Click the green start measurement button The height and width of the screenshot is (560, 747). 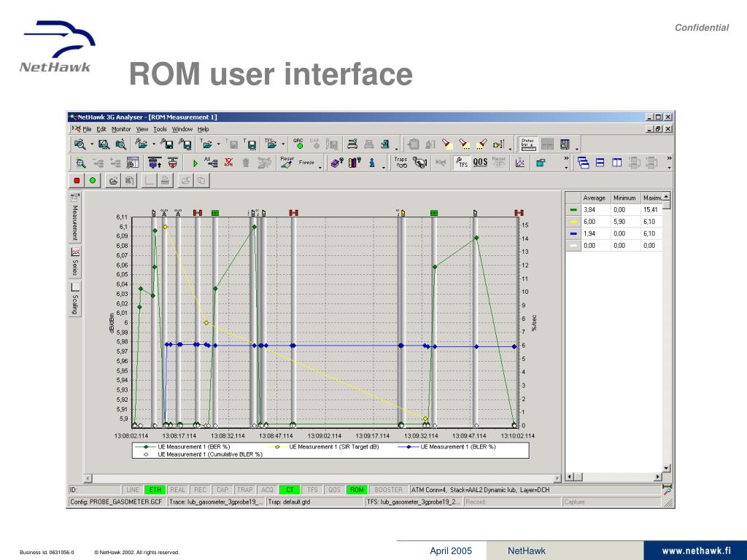pyautogui.click(x=93, y=181)
